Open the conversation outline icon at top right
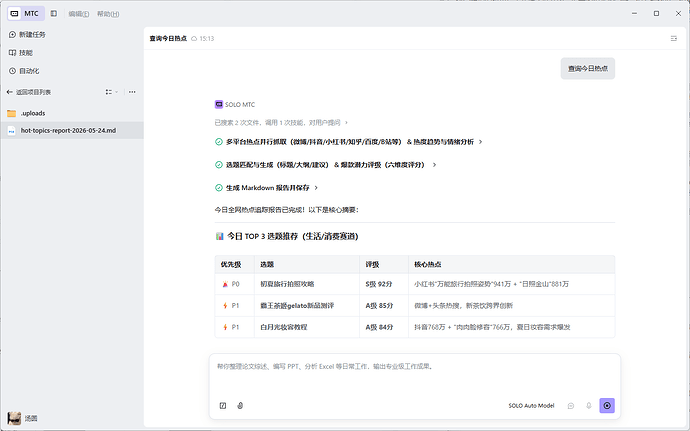 pyautogui.click(x=674, y=38)
